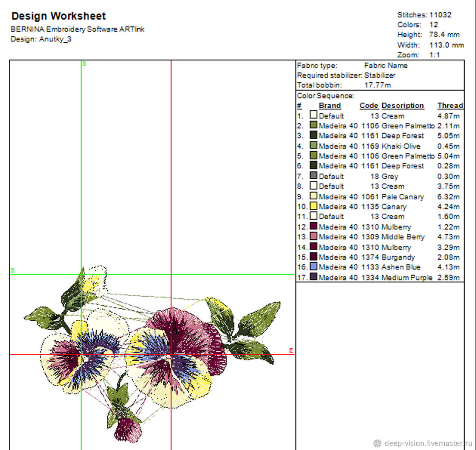Click thread length "3.75m"
This screenshot has width=476, height=450.
point(448,186)
